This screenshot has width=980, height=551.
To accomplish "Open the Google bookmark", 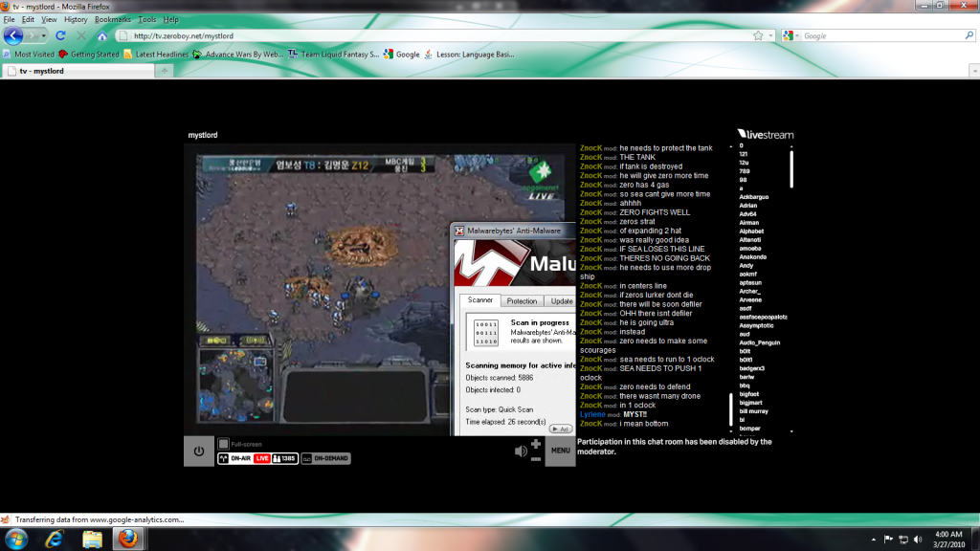I will coord(402,55).
